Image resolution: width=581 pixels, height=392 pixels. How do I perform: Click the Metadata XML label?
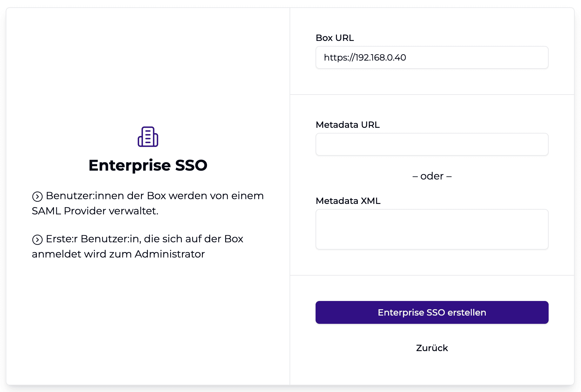click(348, 201)
